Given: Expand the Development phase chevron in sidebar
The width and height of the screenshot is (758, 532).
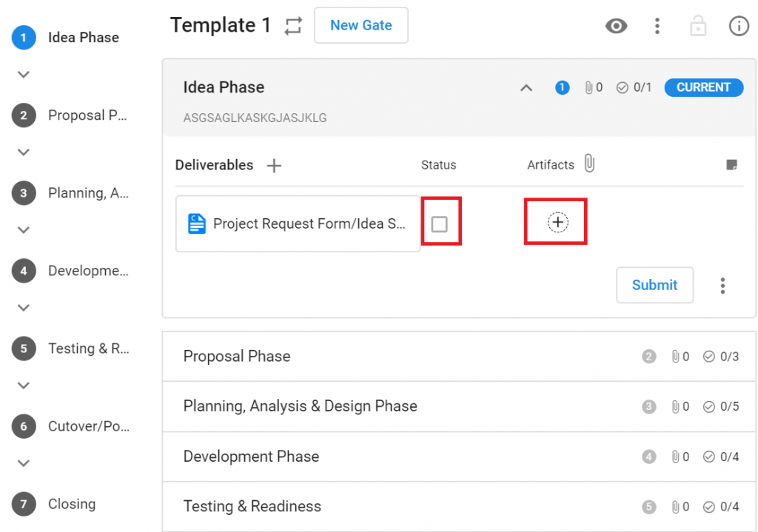Looking at the screenshot, I should pyautogui.click(x=22, y=307).
